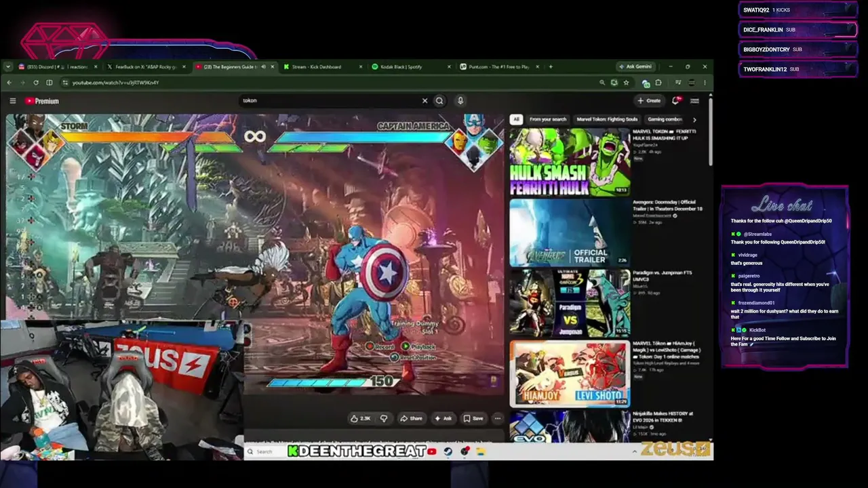Go to YouTube Premium home logo

[x=42, y=101]
